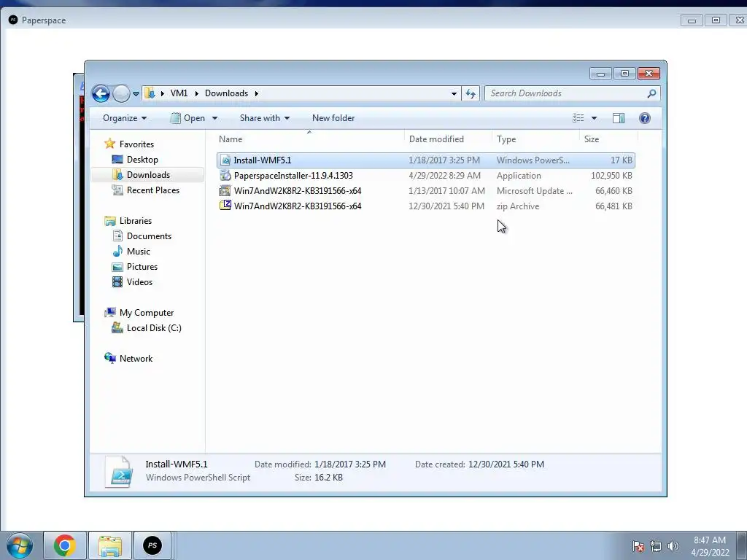The width and height of the screenshot is (747, 560).
Task: Open Libraries in navigation pane
Action: click(135, 221)
